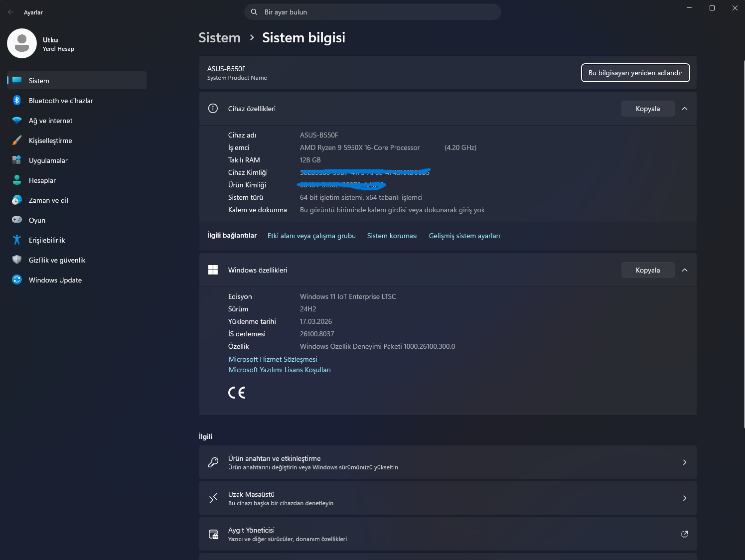Click the back arrow icon in the Ayarlar title bar
Viewport: 745px width, 560px height.
11,12
